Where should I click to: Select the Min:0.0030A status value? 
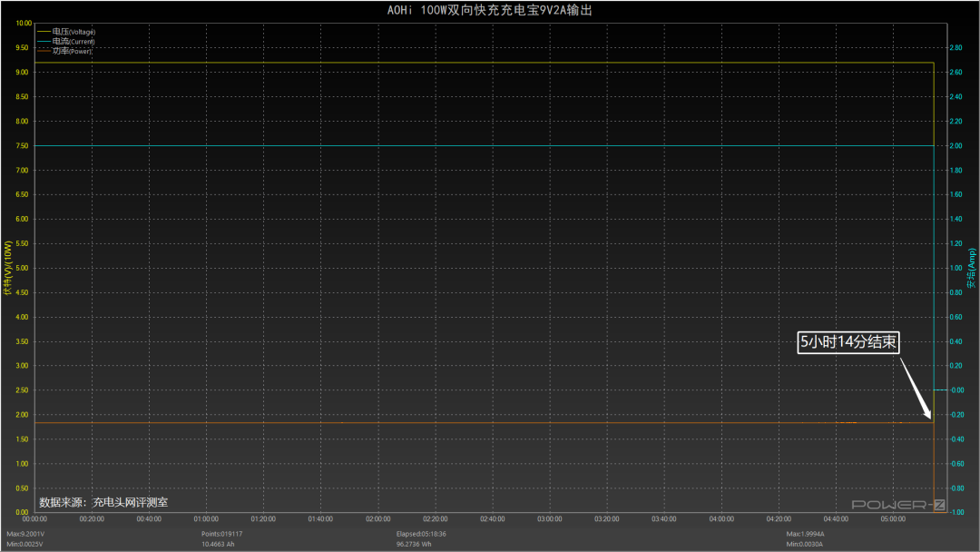[804, 544]
